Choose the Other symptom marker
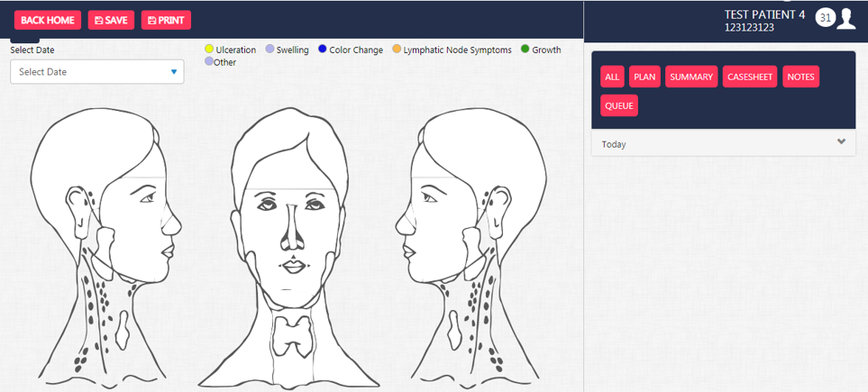The height and width of the screenshot is (392, 868). [x=209, y=62]
